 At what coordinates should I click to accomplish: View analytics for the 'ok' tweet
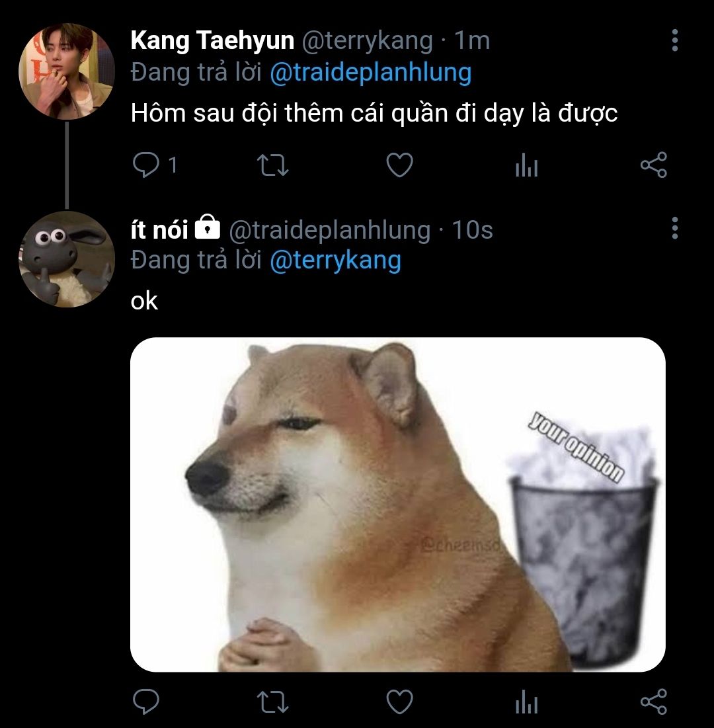coord(526,702)
